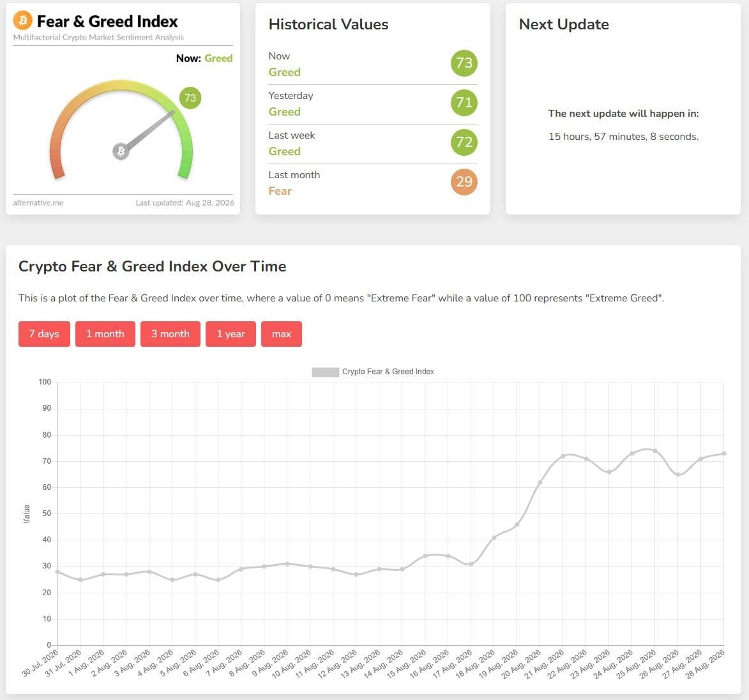
Task: Click the alternative.me footer text
Action: coord(38,202)
